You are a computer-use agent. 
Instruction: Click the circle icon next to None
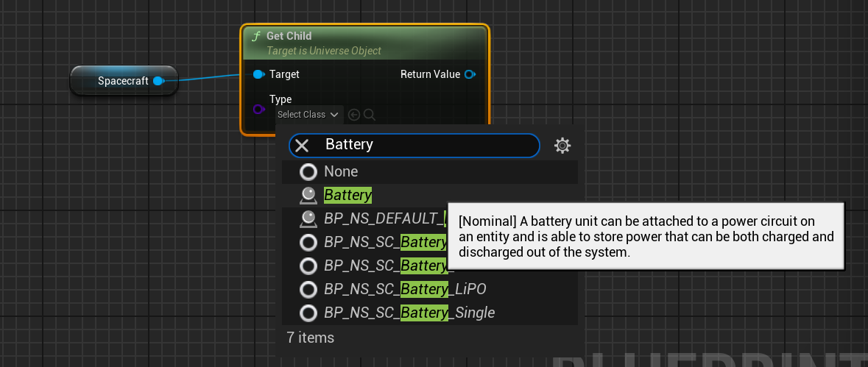tap(308, 171)
